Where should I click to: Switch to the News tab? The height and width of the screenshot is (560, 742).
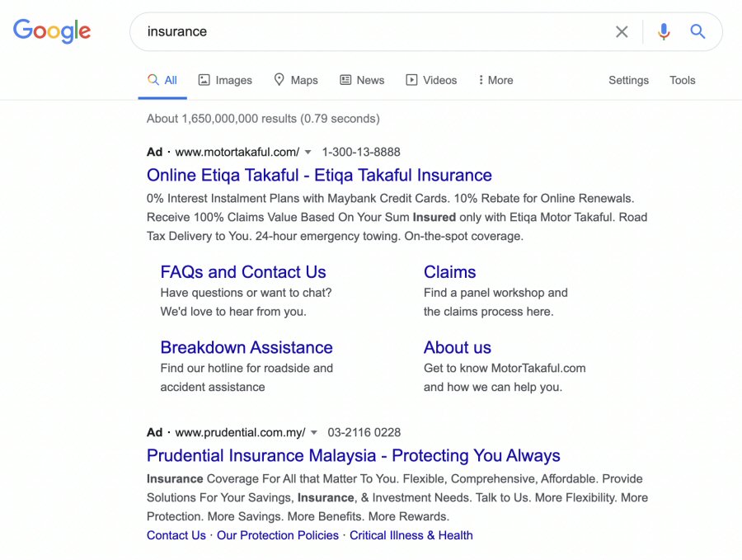(x=362, y=80)
